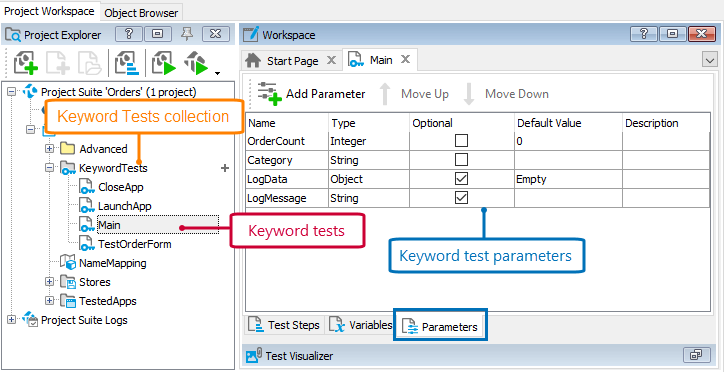Expand the Advanced folder node
Screen dimensions: 724x372
click(49, 149)
